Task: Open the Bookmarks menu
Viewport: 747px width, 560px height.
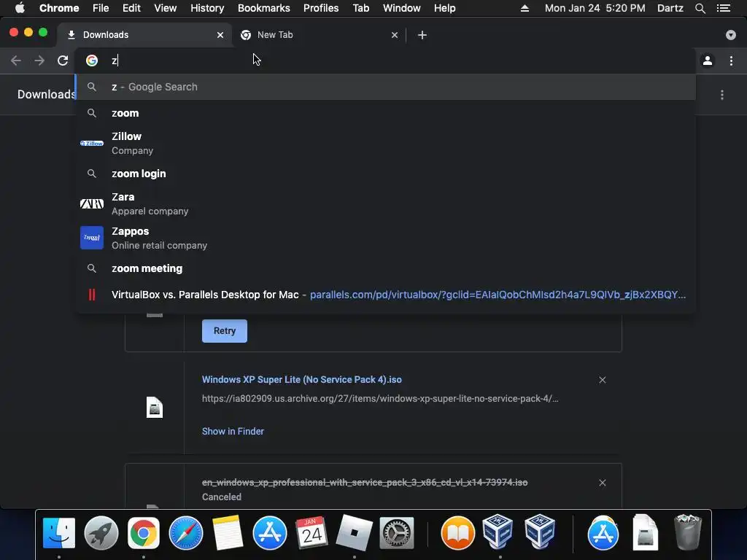Action: click(264, 8)
